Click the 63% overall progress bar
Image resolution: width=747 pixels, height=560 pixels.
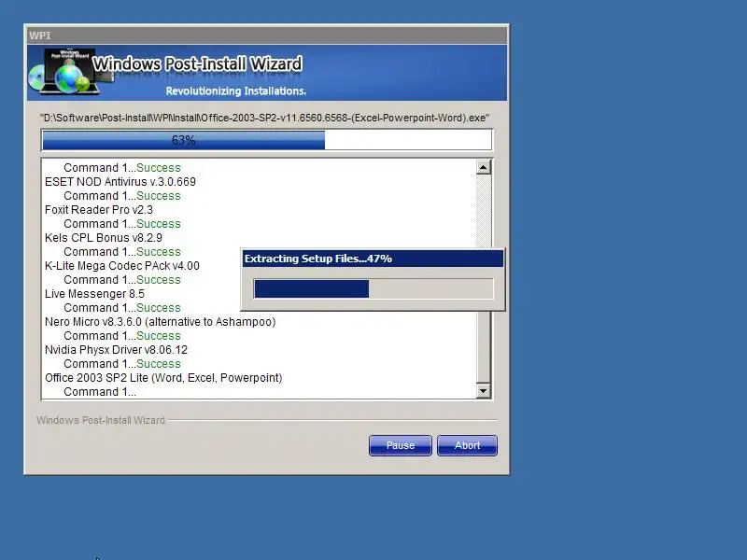pos(267,140)
